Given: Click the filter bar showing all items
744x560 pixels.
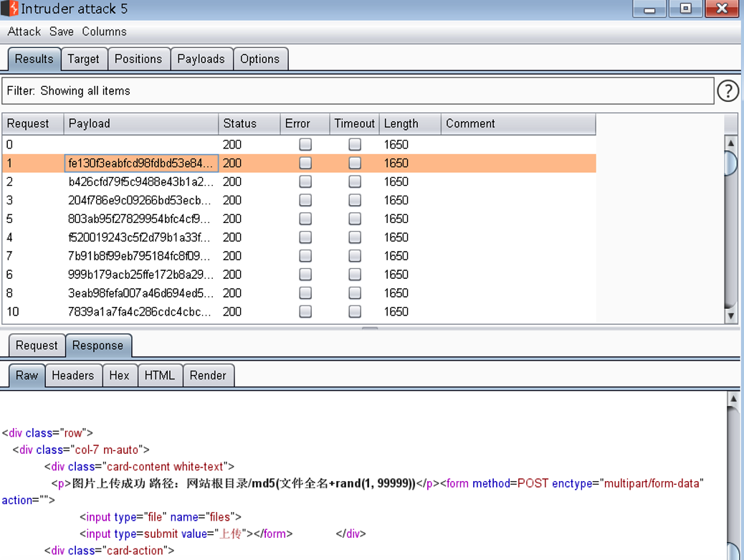Looking at the screenshot, I should (x=357, y=91).
